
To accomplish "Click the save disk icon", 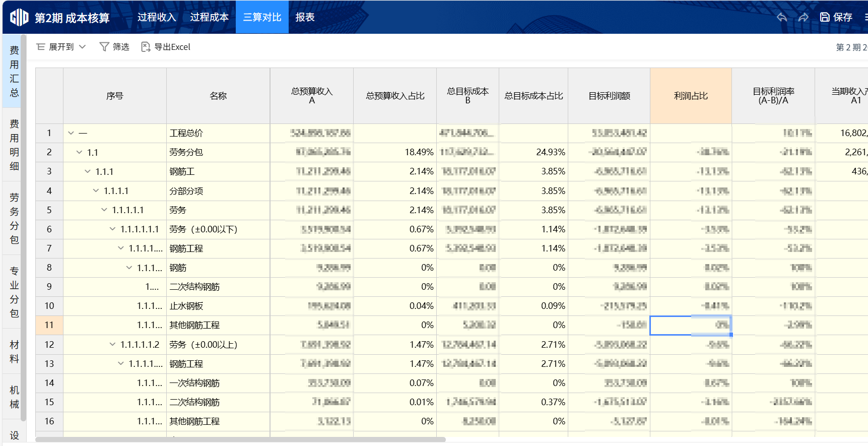I will (825, 17).
